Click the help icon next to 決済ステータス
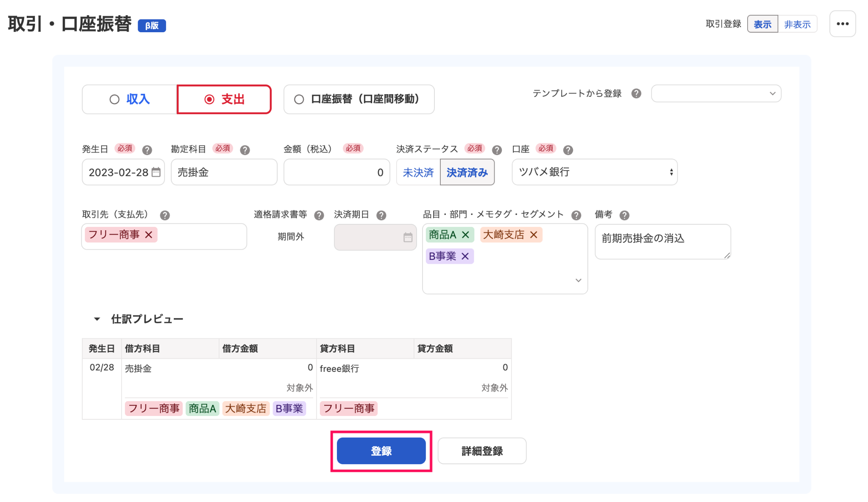Image resolution: width=868 pixels, height=502 pixels. [x=497, y=150]
